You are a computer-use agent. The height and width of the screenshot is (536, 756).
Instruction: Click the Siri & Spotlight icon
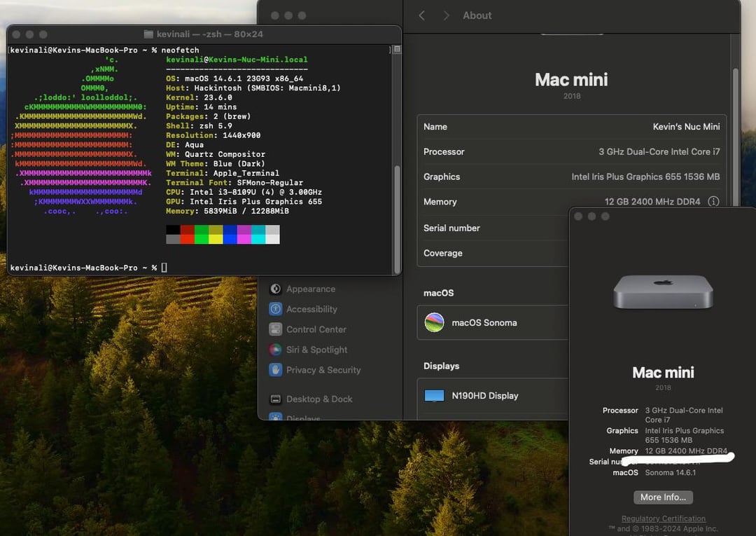[276, 350]
